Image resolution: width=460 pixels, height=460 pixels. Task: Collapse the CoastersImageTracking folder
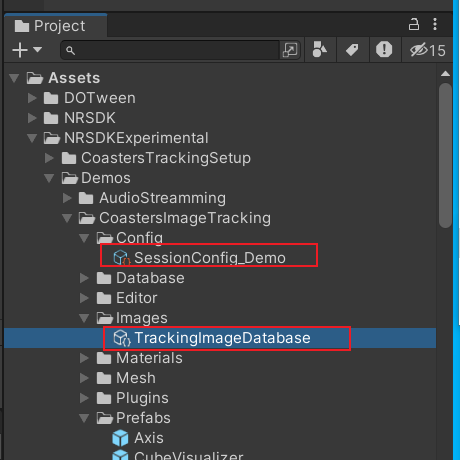67,218
